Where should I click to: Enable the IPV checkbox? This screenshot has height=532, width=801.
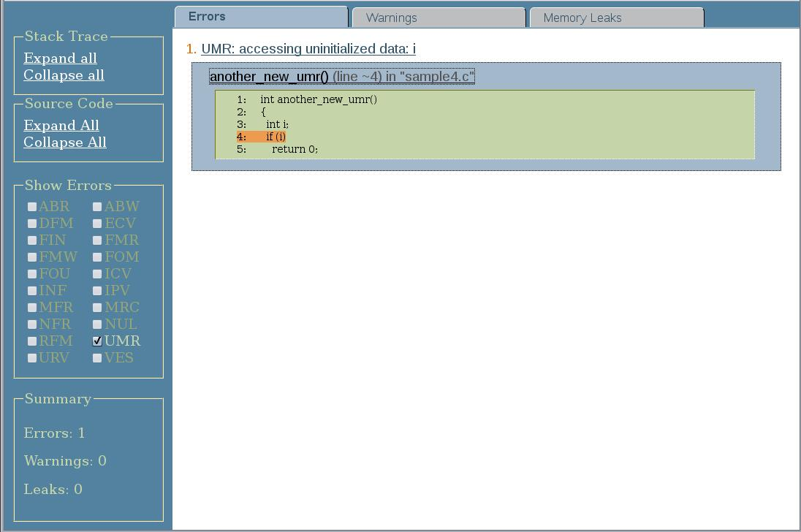coord(97,291)
